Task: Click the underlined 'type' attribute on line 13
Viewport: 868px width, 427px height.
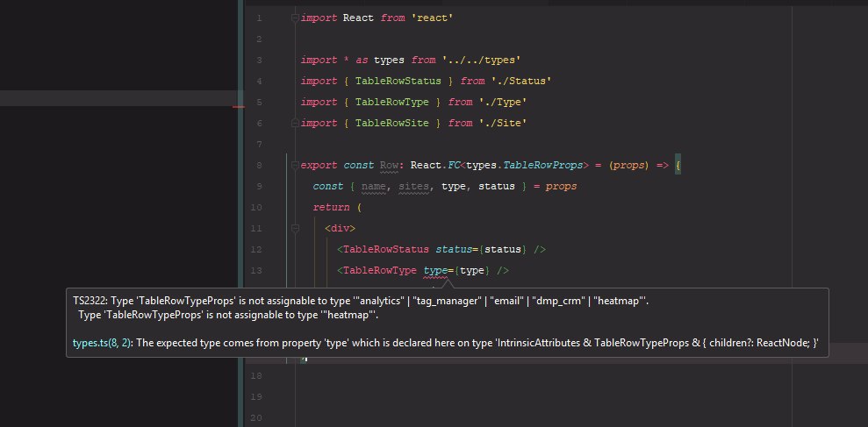Action: tap(435, 270)
